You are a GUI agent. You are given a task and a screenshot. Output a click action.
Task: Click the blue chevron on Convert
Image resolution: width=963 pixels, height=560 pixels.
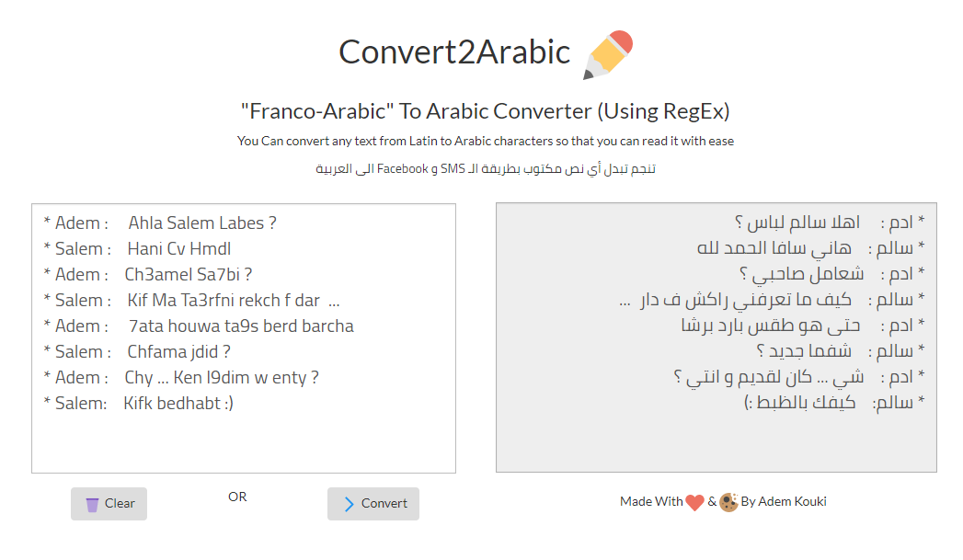[349, 504]
